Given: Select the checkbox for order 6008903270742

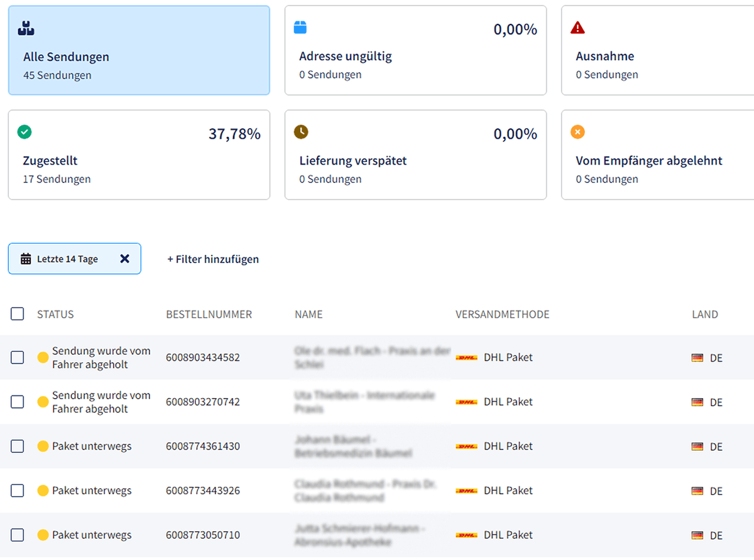Looking at the screenshot, I should [x=17, y=402].
